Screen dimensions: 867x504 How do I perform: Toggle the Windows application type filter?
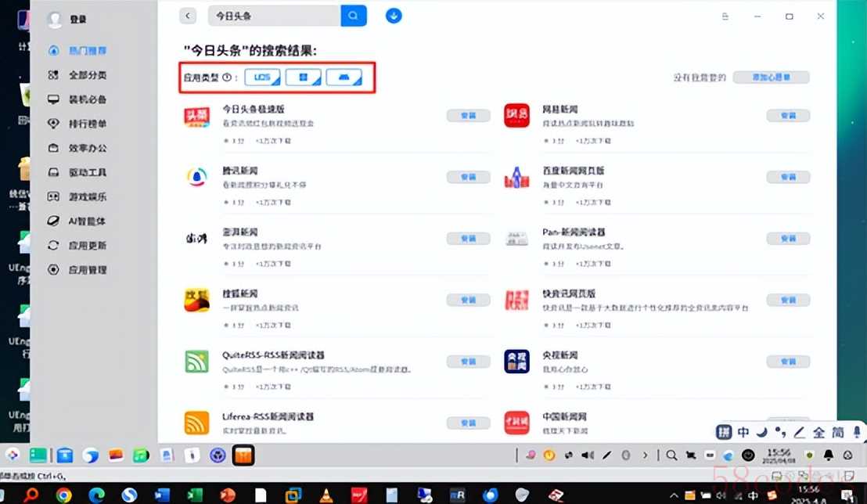coord(303,77)
